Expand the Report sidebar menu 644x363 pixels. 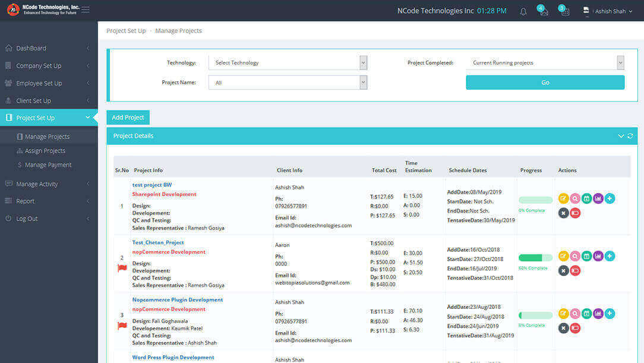tap(49, 201)
